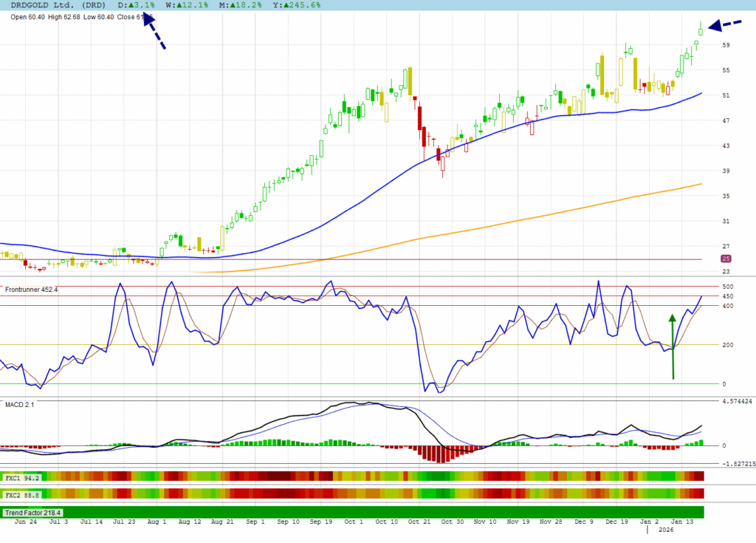The width and height of the screenshot is (756, 543).
Task: Click the 59 label on the price axis
Action: click(726, 45)
